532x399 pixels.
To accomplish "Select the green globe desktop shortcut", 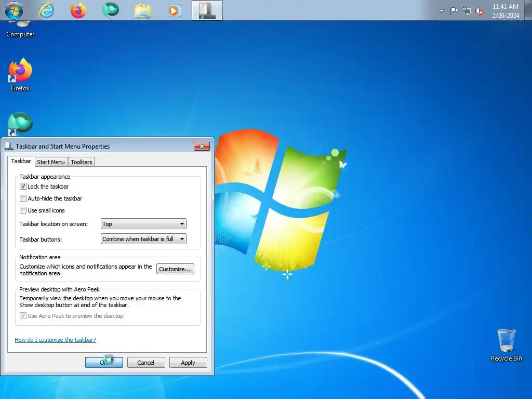I will pyautogui.click(x=20, y=124).
